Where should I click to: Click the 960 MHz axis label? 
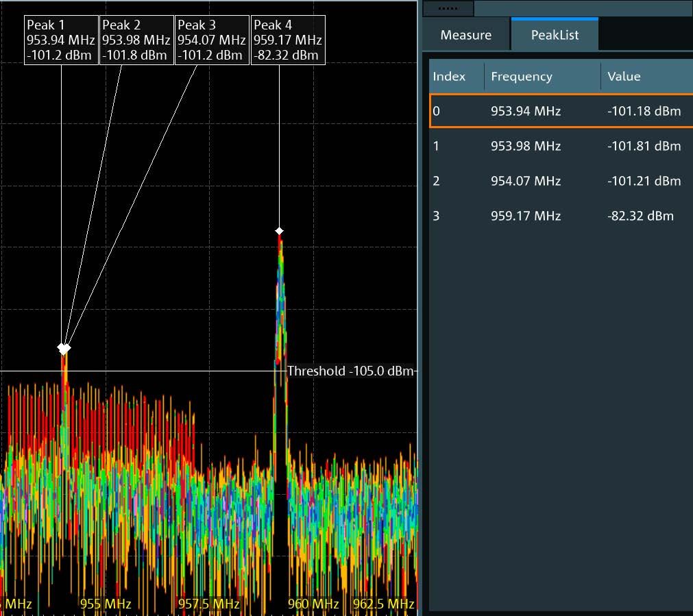tap(313, 604)
